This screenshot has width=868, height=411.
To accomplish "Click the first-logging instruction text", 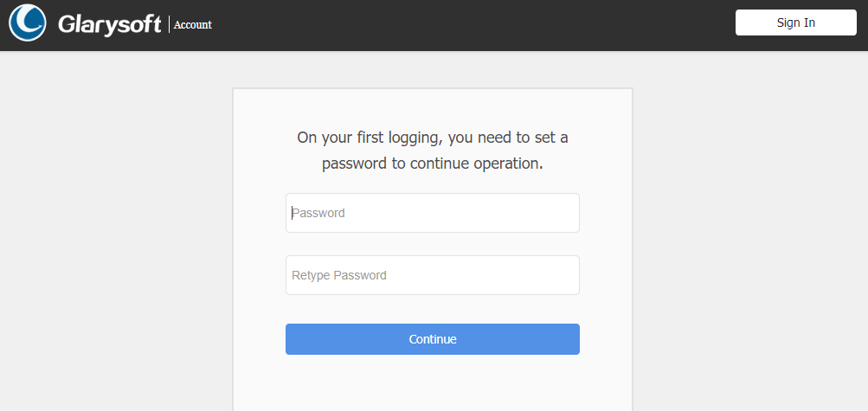I will (x=433, y=151).
